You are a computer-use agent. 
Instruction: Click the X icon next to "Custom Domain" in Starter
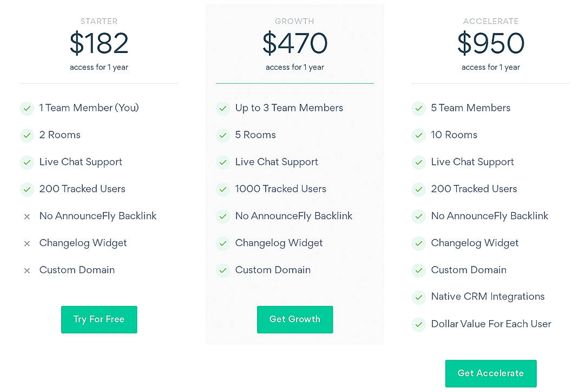[27, 270]
